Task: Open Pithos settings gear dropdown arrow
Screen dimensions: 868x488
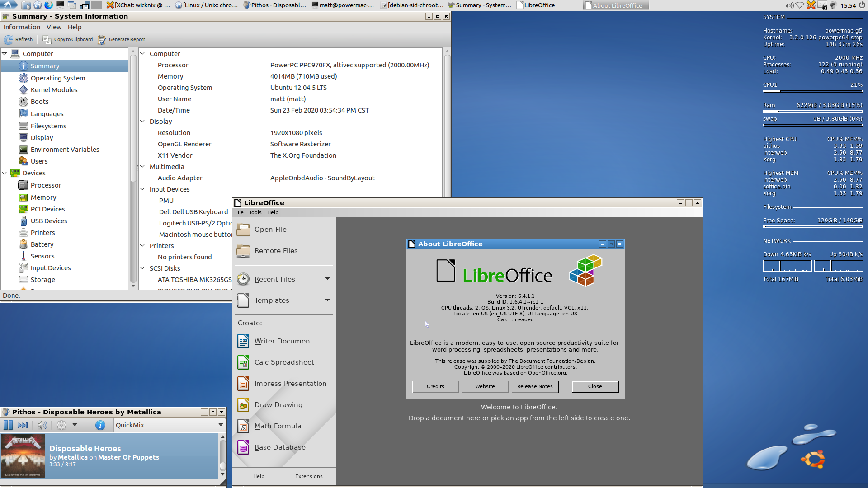Action: click(x=75, y=425)
